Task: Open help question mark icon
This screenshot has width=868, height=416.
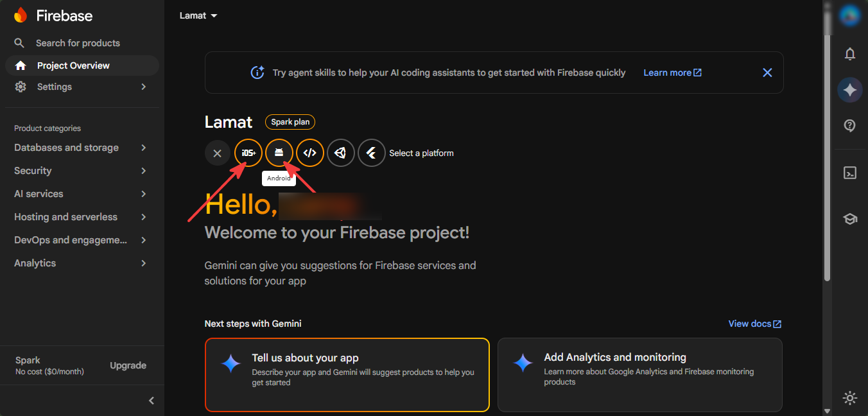Action: point(850,126)
